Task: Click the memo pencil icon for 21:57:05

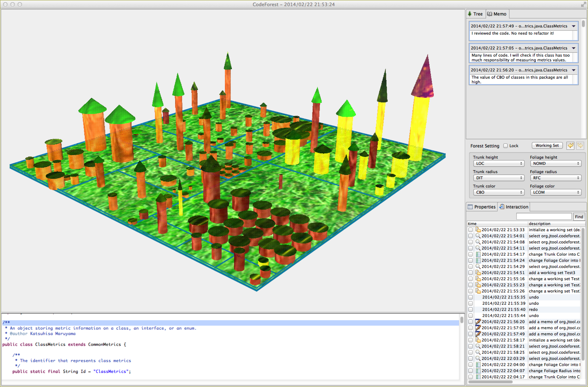Action: (x=478, y=328)
